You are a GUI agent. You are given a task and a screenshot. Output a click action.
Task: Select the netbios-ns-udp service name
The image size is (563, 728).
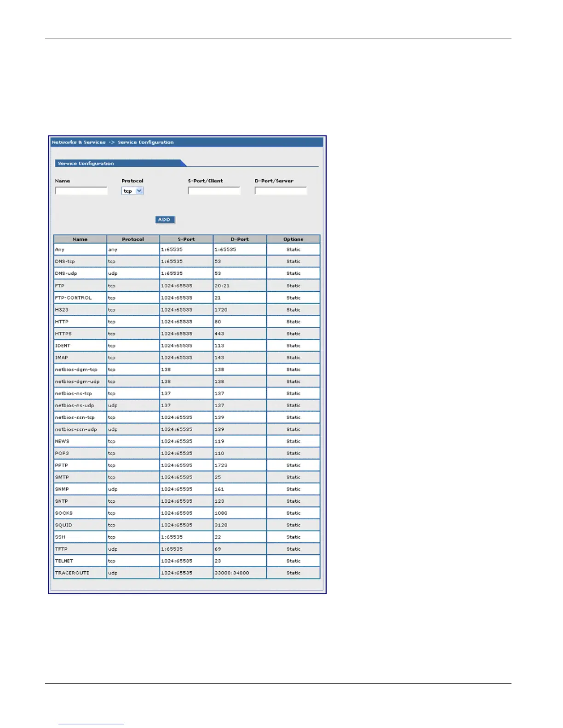(x=75, y=405)
